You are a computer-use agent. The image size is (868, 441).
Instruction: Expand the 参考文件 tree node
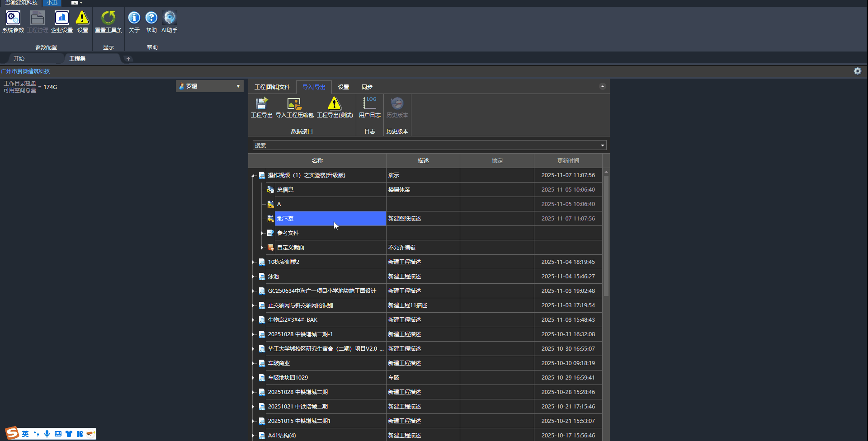tap(262, 233)
